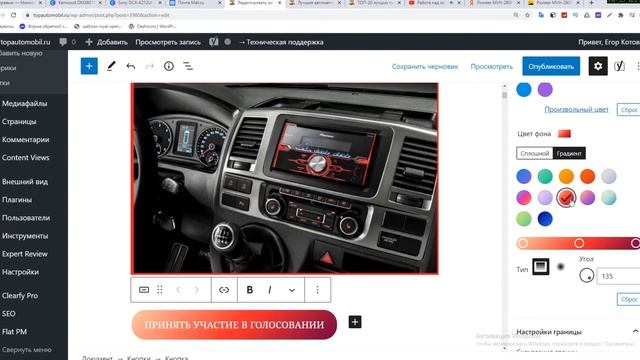The height and width of the screenshot is (360, 640).
Task: Select linear gradient type icon
Action: tap(541, 267)
